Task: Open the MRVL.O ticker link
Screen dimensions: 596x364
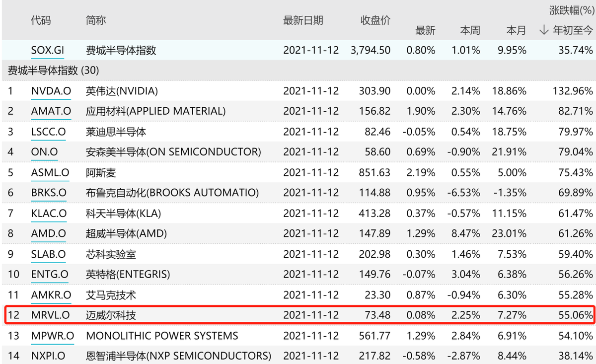Action: [x=50, y=315]
